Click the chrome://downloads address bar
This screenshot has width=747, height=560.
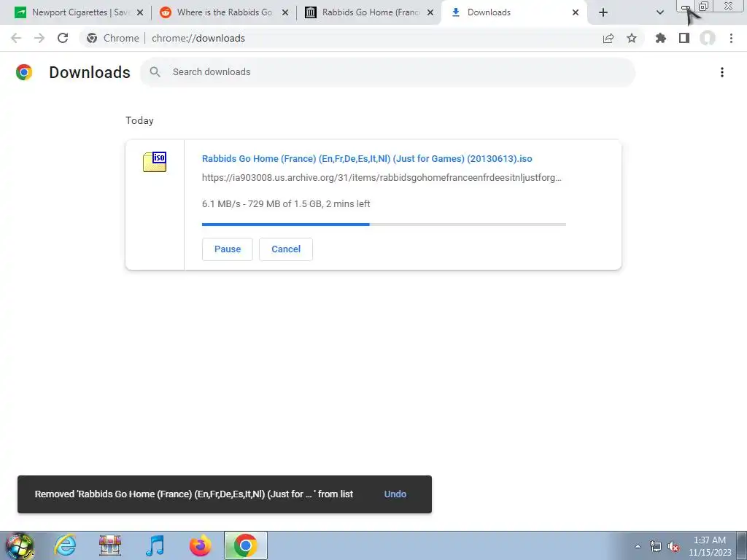362,38
